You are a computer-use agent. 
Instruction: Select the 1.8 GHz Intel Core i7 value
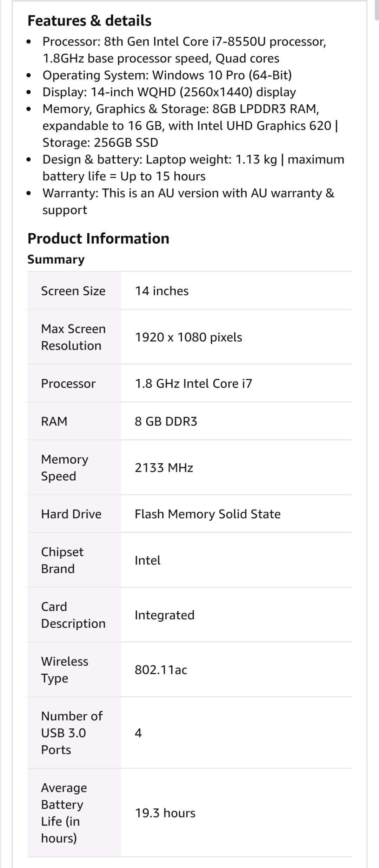click(193, 383)
